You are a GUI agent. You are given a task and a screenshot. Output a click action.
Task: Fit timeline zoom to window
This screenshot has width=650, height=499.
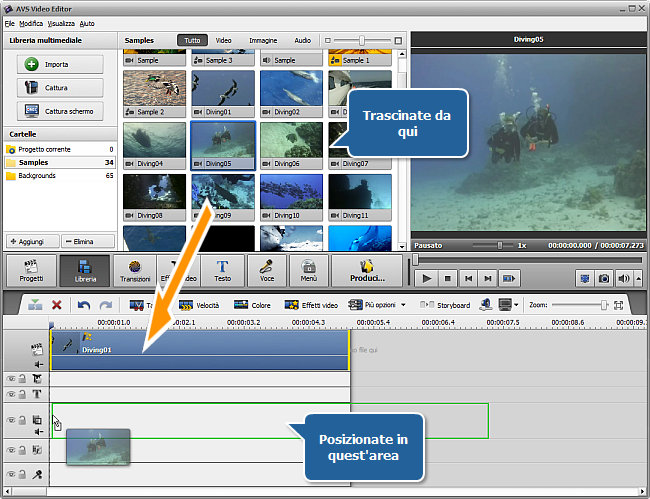(x=618, y=305)
